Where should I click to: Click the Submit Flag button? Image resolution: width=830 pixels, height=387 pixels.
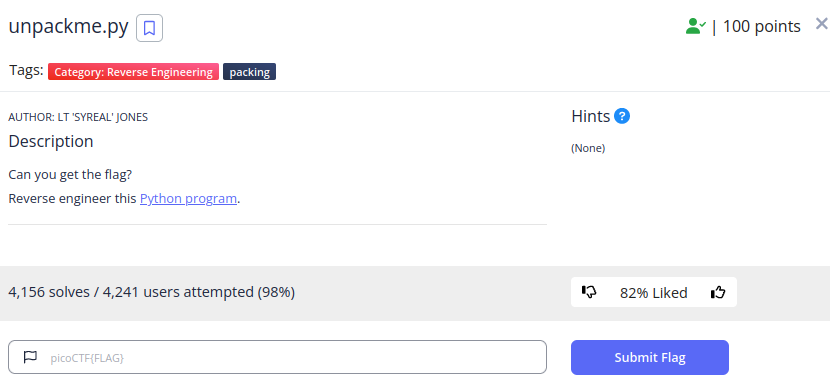[x=649, y=357]
